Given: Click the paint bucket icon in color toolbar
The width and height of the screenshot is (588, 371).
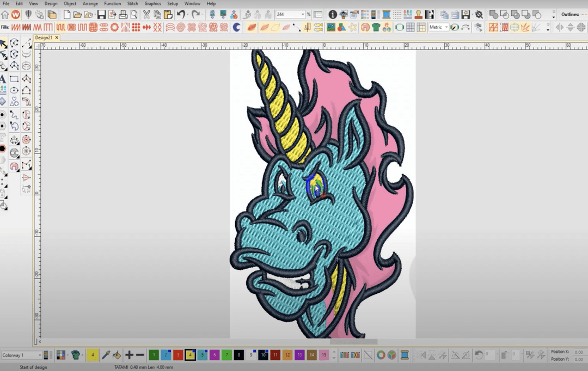Looking at the screenshot, I should click(x=117, y=355).
